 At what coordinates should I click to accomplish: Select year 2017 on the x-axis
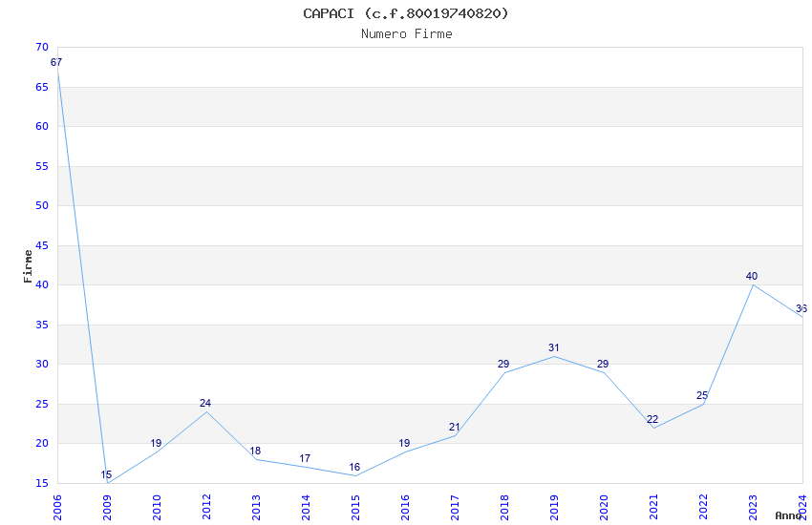pyautogui.click(x=455, y=507)
